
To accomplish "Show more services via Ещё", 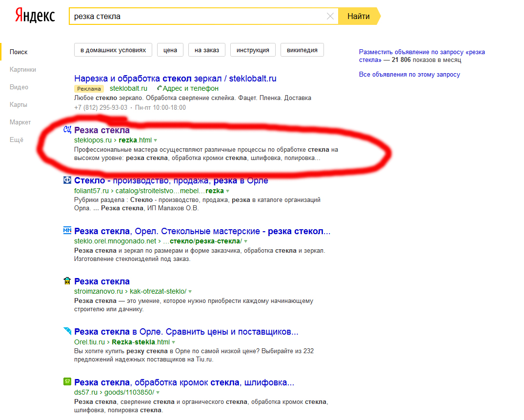I will pyautogui.click(x=17, y=140).
